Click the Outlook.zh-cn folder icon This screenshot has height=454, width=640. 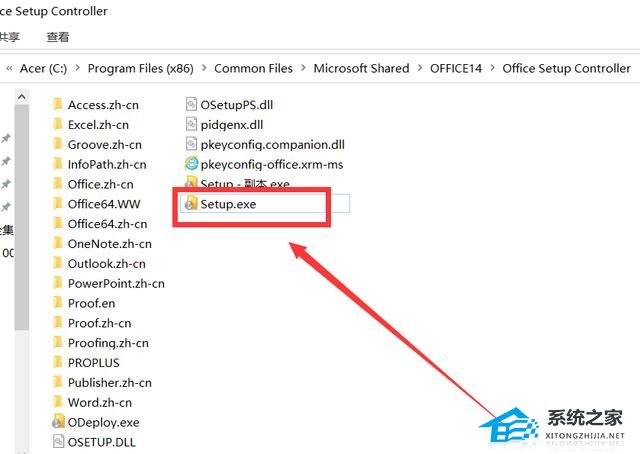point(58,263)
